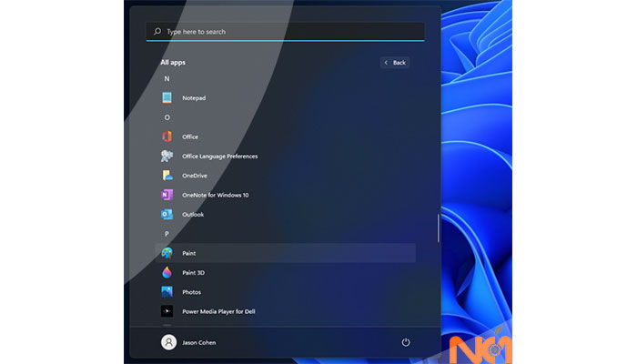Select the Paint label text

[189, 253]
